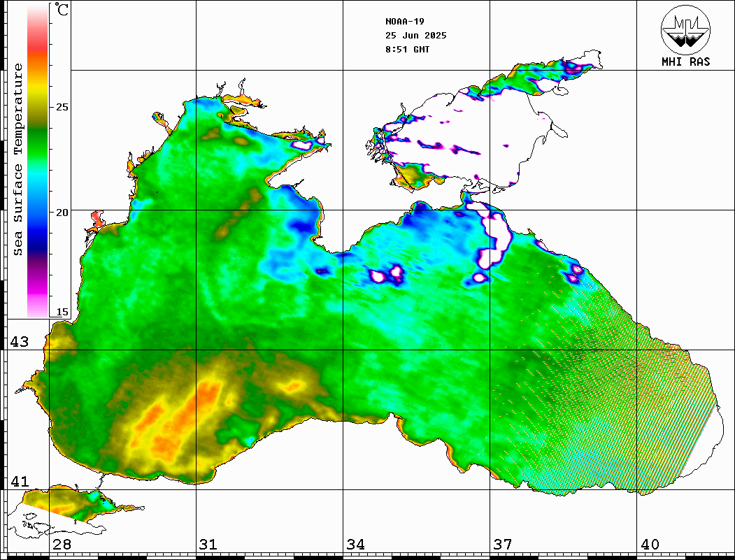Viewport: 735px width, 560px height.
Task: Click the Sea Surface Temperature legend title
Action: [17, 159]
